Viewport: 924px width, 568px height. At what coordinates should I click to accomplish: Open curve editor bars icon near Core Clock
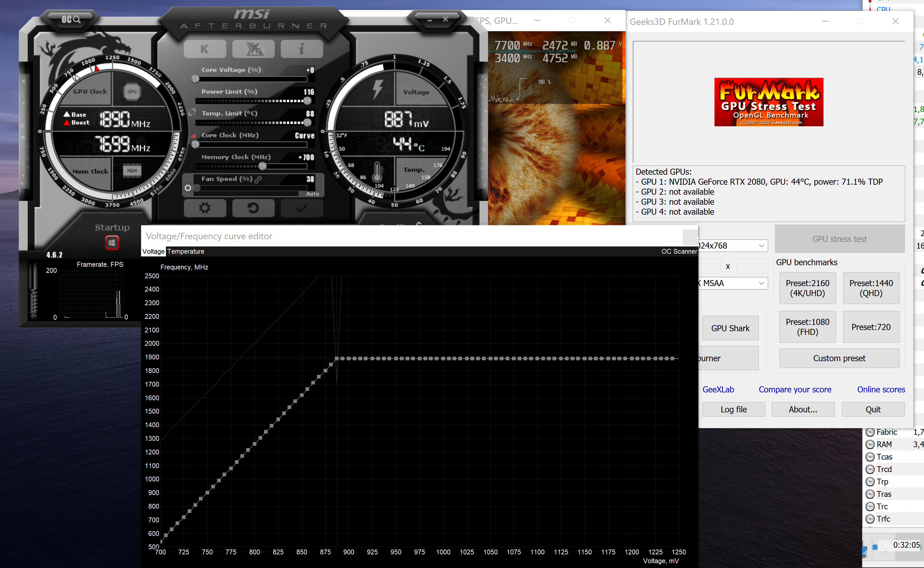(x=193, y=136)
